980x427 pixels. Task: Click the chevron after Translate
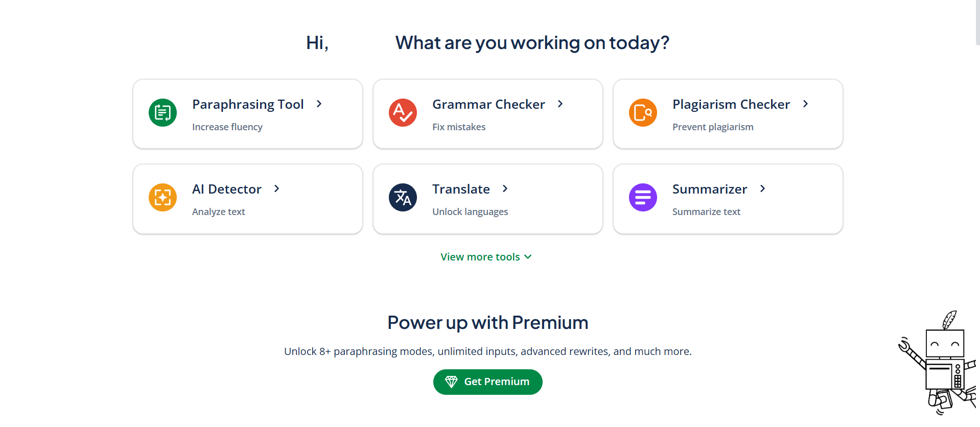[x=505, y=188]
